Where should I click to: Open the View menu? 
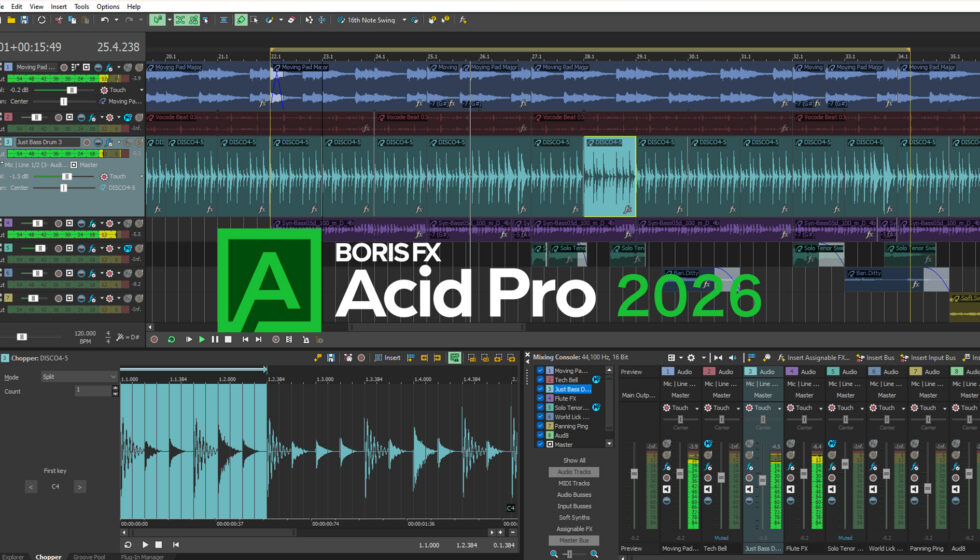tap(37, 6)
